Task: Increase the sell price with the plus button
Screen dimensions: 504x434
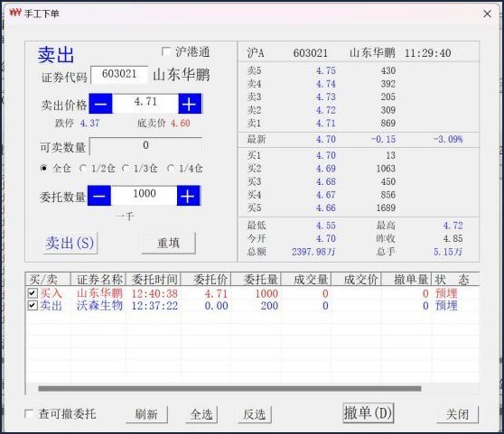Action: (x=190, y=104)
